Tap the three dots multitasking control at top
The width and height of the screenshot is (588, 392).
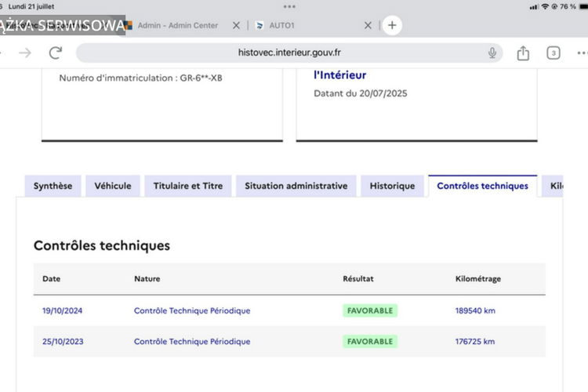click(x=289, y=6)
